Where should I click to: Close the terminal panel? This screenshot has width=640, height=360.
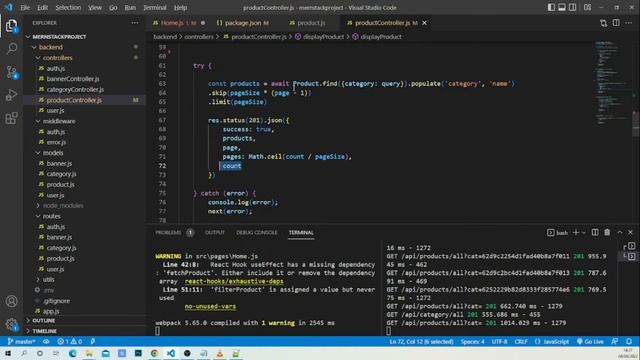[630, 232]
